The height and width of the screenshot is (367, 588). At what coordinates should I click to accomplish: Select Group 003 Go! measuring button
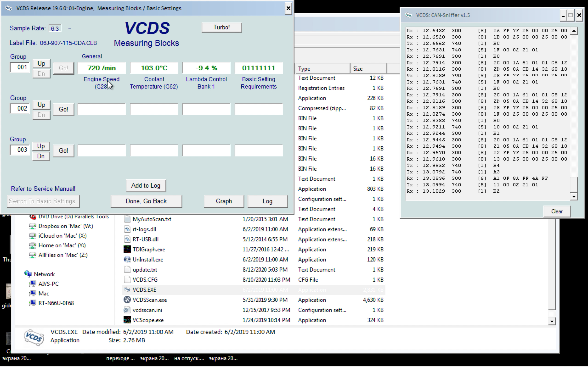point(63,150)
